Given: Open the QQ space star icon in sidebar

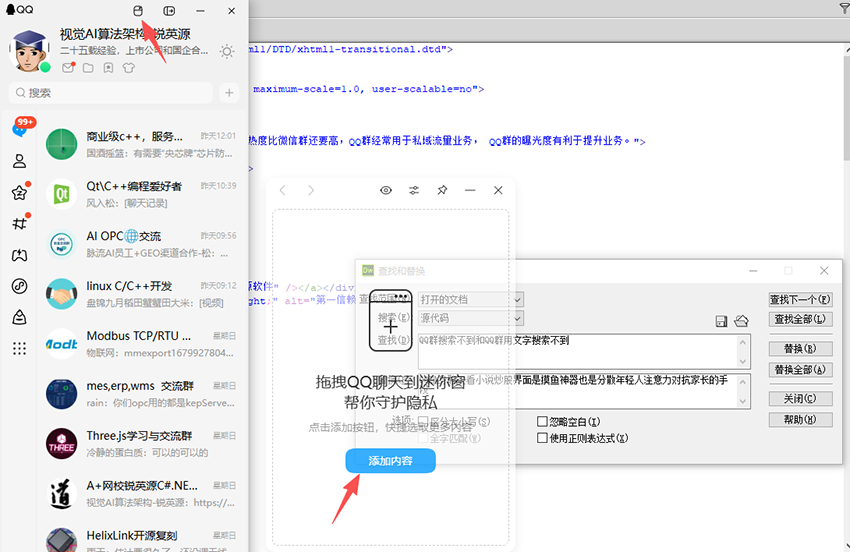Looking at the screenshot, I should click(20, 192).
